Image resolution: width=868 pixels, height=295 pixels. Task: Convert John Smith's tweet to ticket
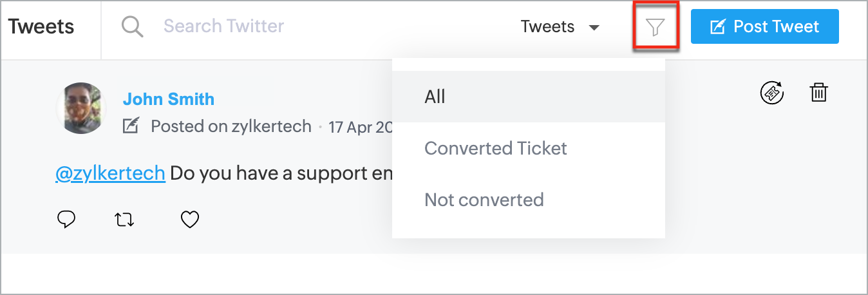click(772, 93)
